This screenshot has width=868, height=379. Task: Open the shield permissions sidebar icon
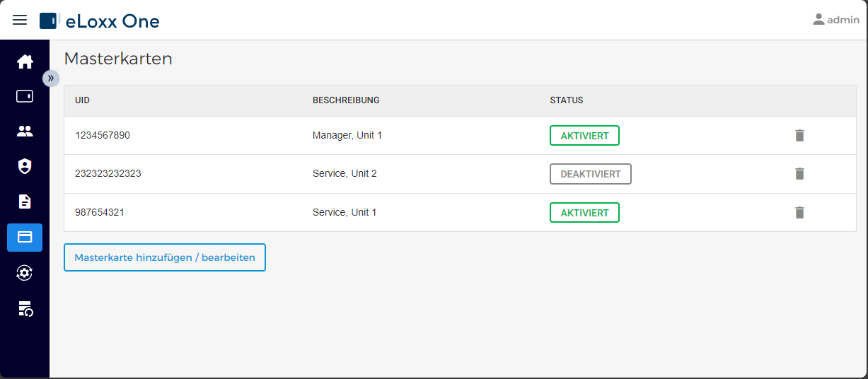(25, 167)
